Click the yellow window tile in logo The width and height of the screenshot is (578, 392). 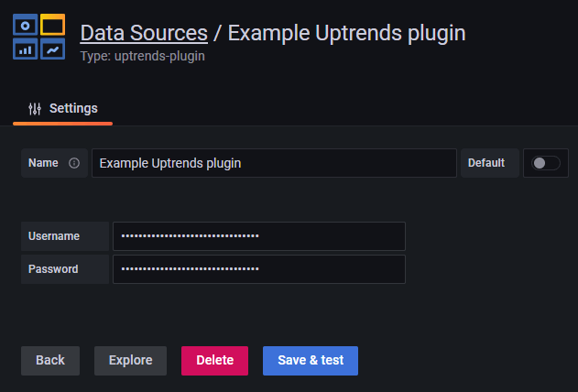pos(53,24)
